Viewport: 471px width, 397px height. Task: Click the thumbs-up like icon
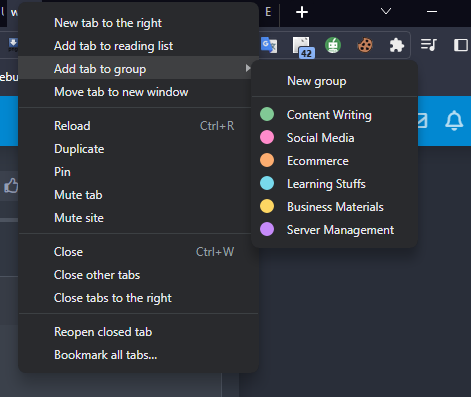[x=11, y=185]
